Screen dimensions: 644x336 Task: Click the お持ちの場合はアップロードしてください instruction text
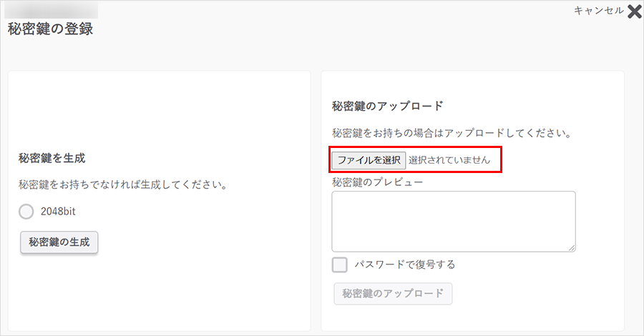[x=451, y=133]
